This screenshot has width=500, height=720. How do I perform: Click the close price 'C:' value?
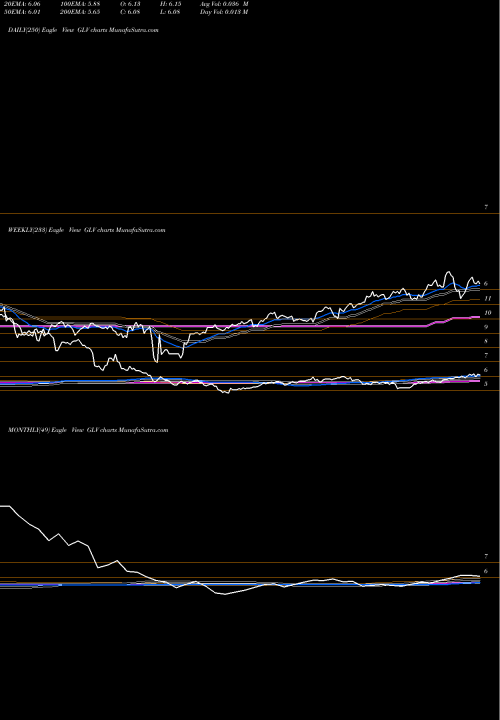(x=130, y=12)
